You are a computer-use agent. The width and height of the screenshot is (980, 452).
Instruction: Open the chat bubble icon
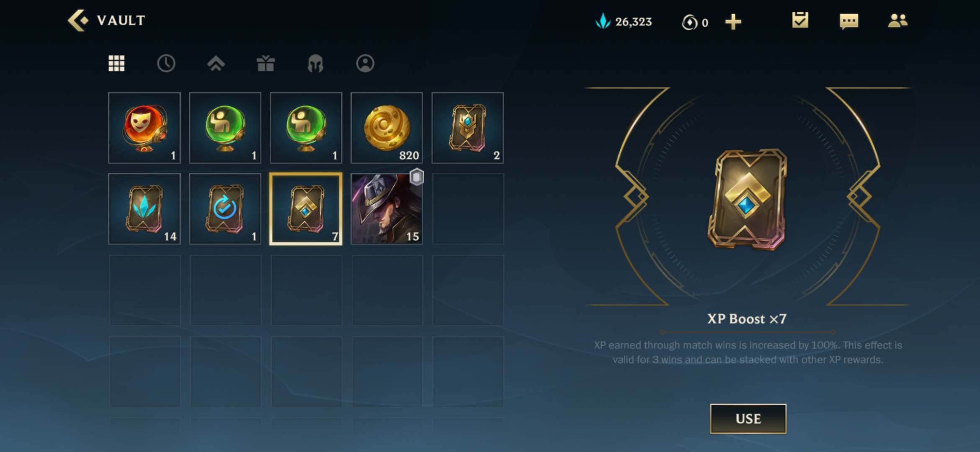[x=849, y=21]
